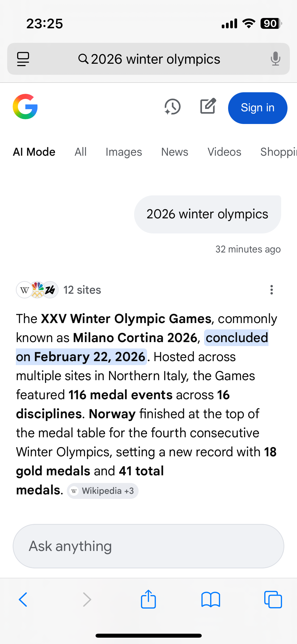297x644 pixels.
Task: Open the Wikipedia +3 source chip
Action: 103,491
